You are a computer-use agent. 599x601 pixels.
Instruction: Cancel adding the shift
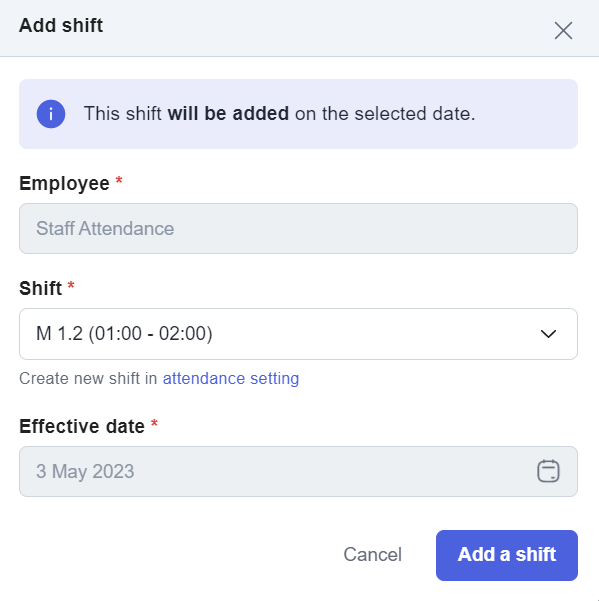(373, 555)
